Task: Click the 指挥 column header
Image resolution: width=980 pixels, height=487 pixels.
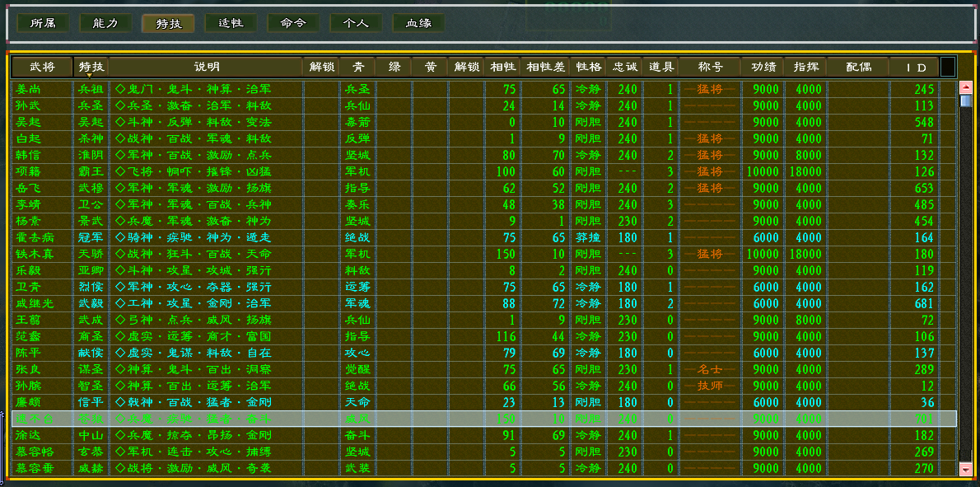Action: (809, 66)
